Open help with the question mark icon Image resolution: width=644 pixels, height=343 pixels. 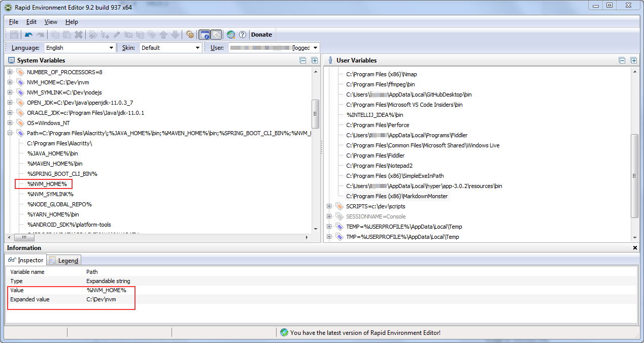click(x=243, y=35)
